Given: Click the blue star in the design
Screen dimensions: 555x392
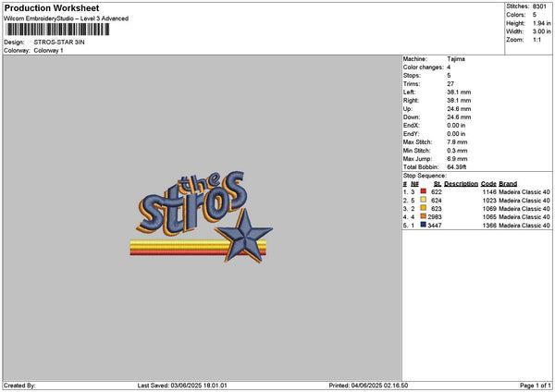Looking at the screenshot, I should point(244,236).
